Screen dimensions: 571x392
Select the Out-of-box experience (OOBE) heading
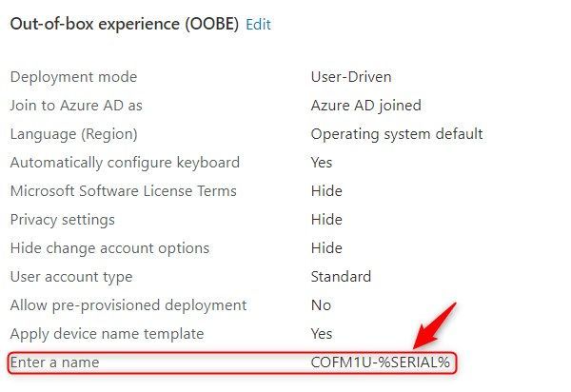124,24
